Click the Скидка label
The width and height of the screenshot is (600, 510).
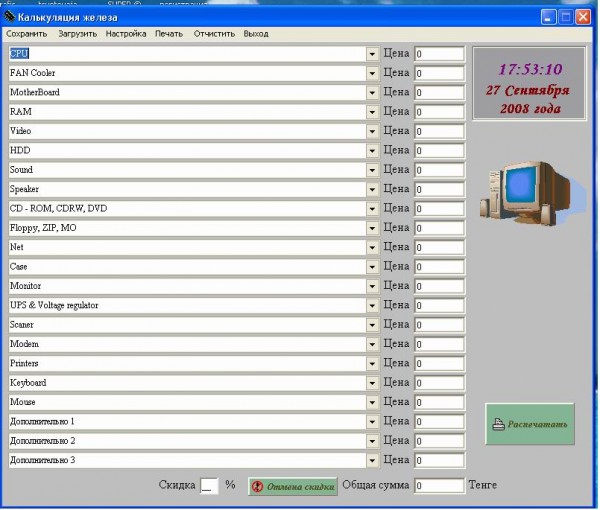(x=177, y=485)
